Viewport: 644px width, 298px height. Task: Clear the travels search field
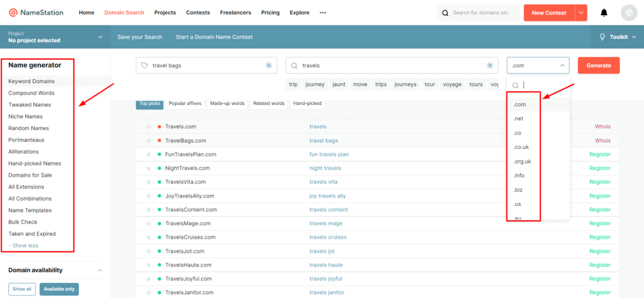[489, 65]
